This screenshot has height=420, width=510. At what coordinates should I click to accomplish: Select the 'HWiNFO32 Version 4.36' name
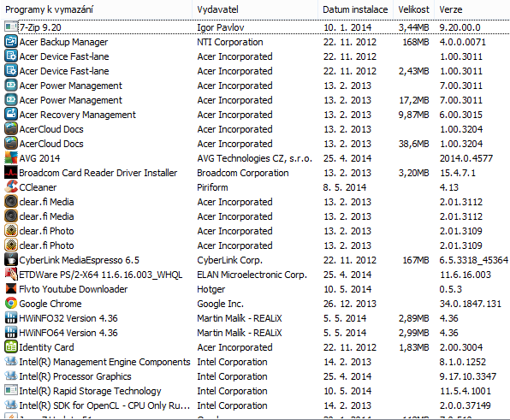click(x=68, y=318)
